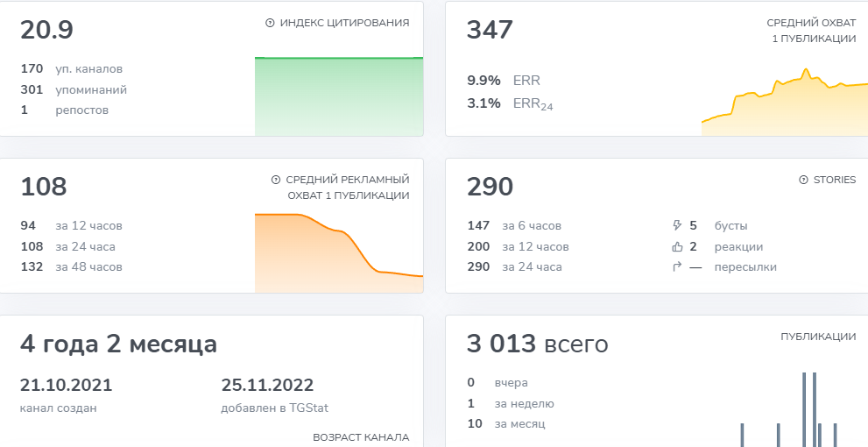The height and width of the screenshot is (447, 868).
Task: Click the green citation index chart
Action: click(338, 96)
